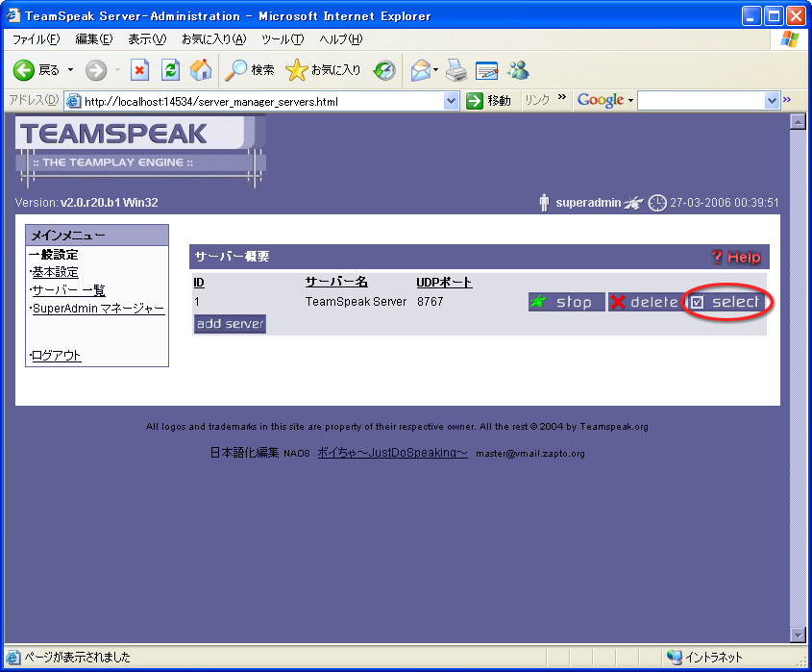This screenshot has height=672, width=812.
Task: Click the Google search input field
Action: click(x=701, y=101)
